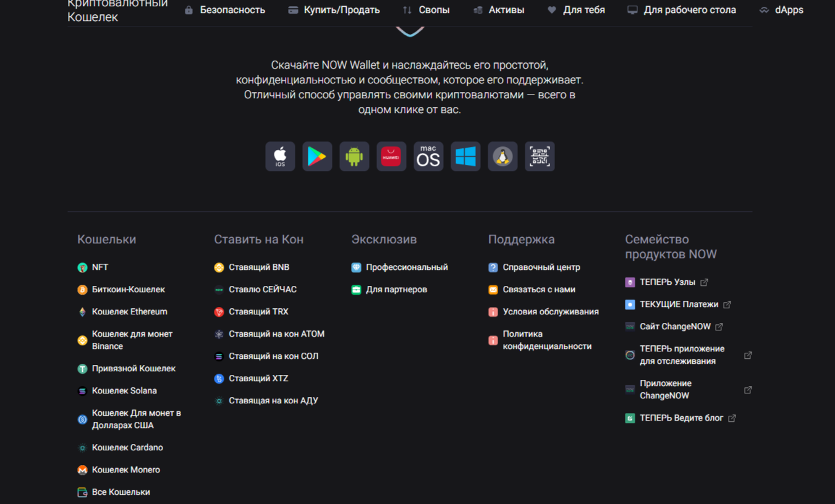The width and height of the screenshot is (835, 504).
Task: Click the question mark icon for Справочный центр
Action: point(493,267)
